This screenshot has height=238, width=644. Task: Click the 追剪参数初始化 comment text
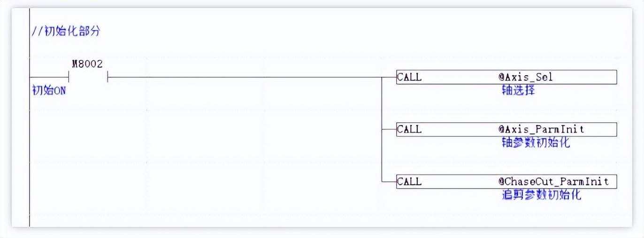(x=541, y=195)
